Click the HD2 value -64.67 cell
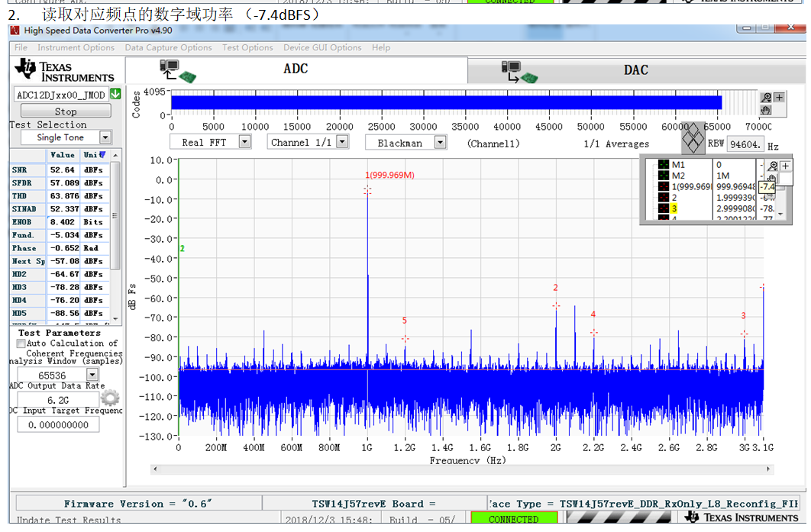 click(63, 274)
